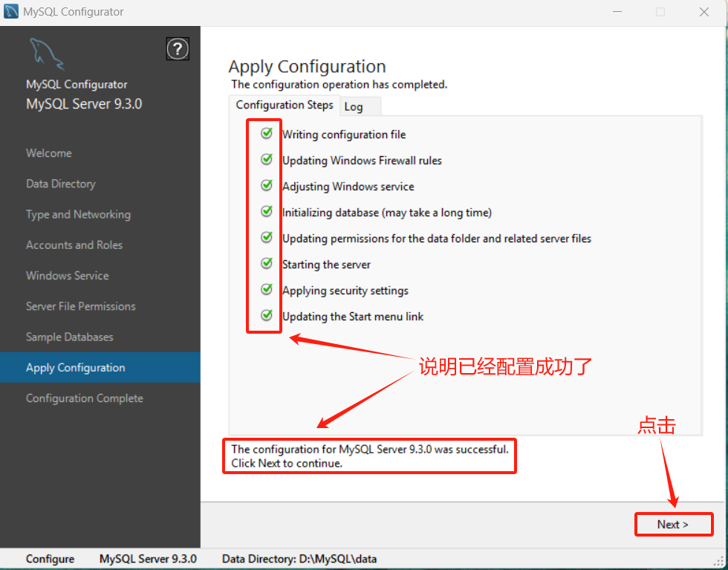Click Updating the Start menu link text
728x570 pixels.
(353, 317)
